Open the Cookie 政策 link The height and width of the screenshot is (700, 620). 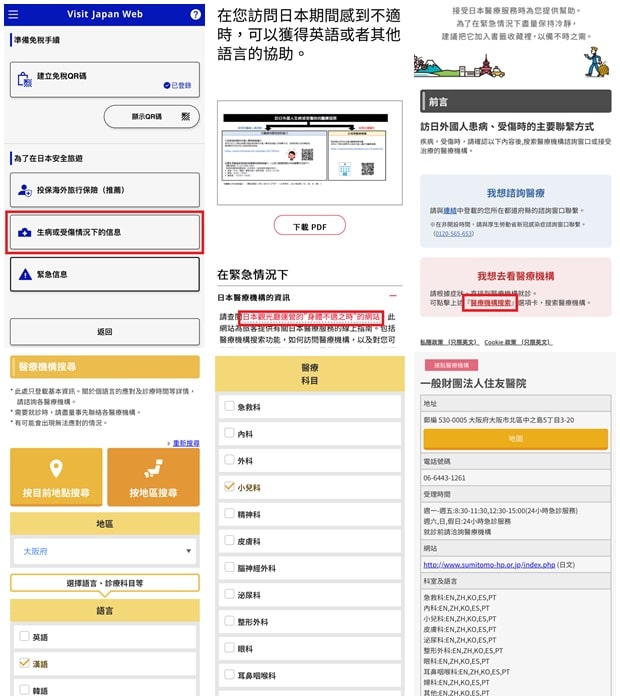tap(518, 342)
